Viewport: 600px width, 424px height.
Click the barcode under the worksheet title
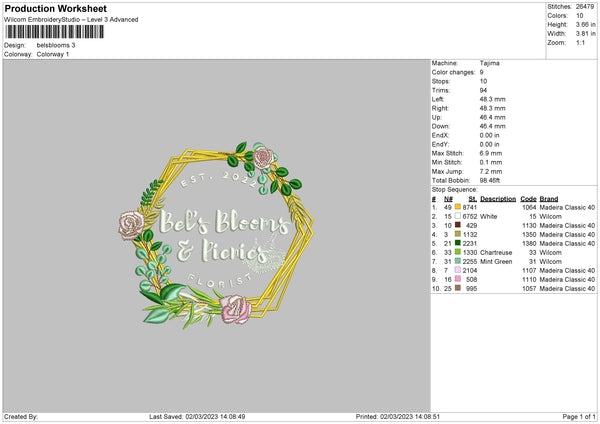(x=54, y=32)
